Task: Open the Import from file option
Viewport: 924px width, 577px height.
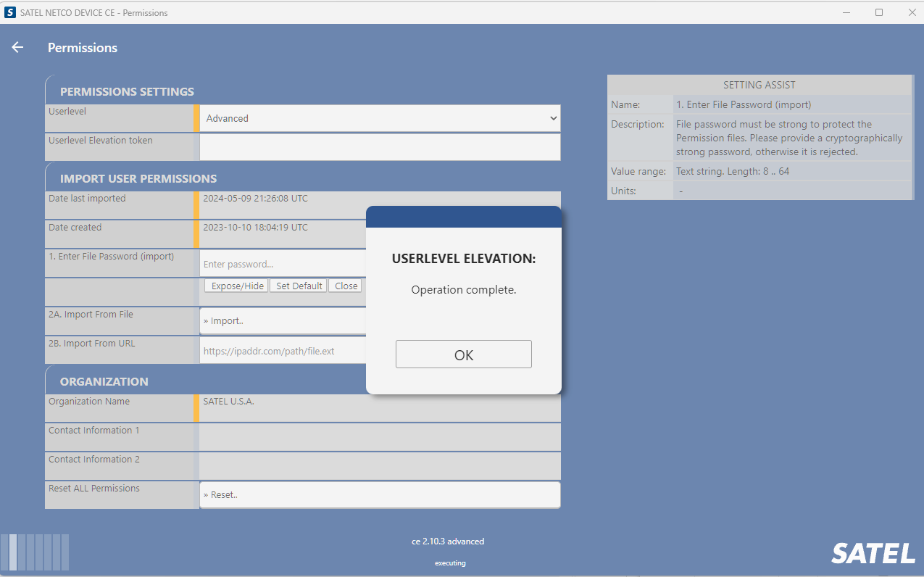Action: coord(283,320)
